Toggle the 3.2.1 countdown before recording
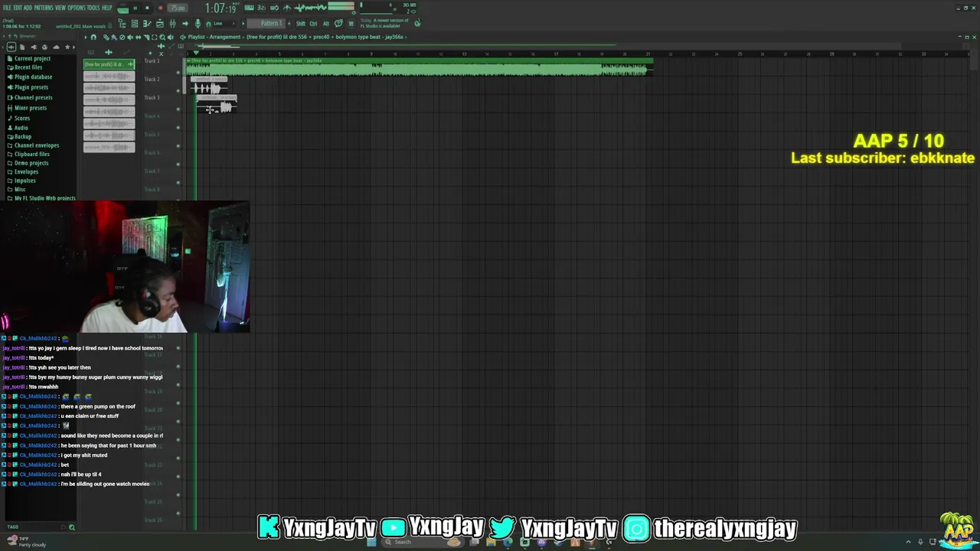This screenshot has height=551, width=980. click(x=262, y=8)
